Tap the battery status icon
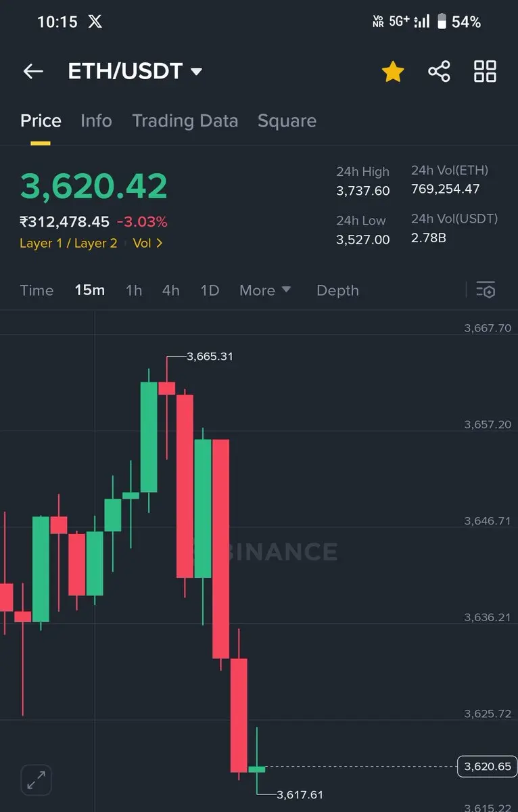This screenshot has width=518, height=812. pyautogui.click(x=442, y=22)
